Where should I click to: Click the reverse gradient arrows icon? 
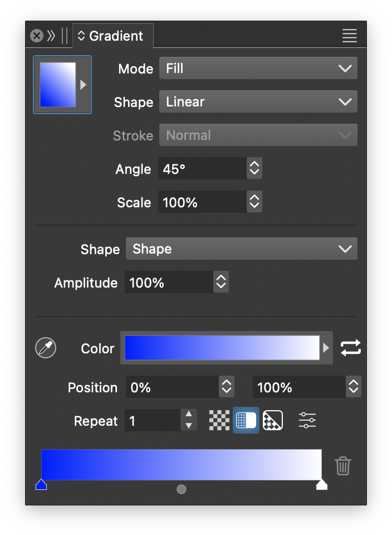point(351,348)
